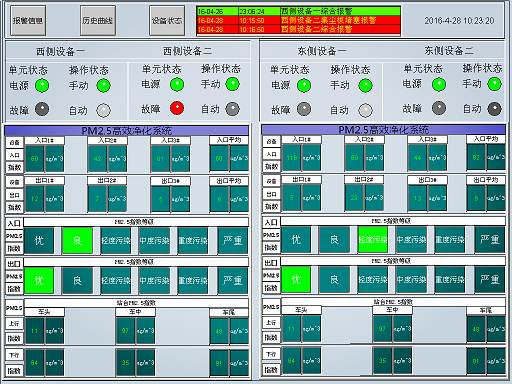The height and width of the screenshot is (384, 512).
Task: Toggle 自动 mode lamp for 东侧设备二
Action: 494,109
